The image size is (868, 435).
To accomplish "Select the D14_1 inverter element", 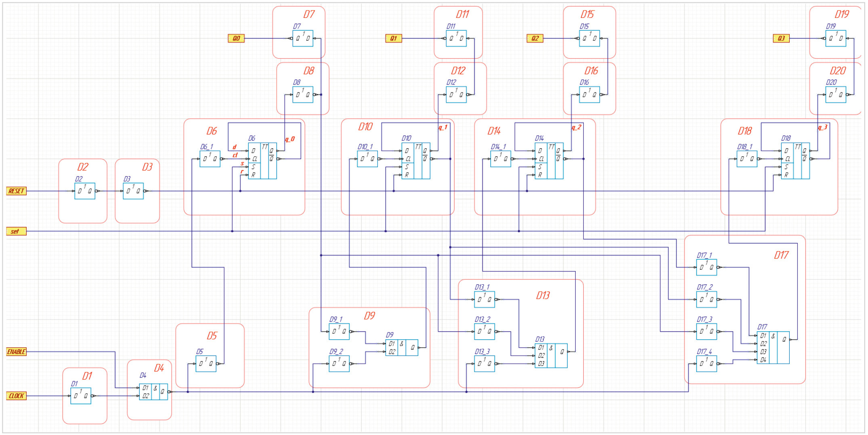I will coord(501,159).
